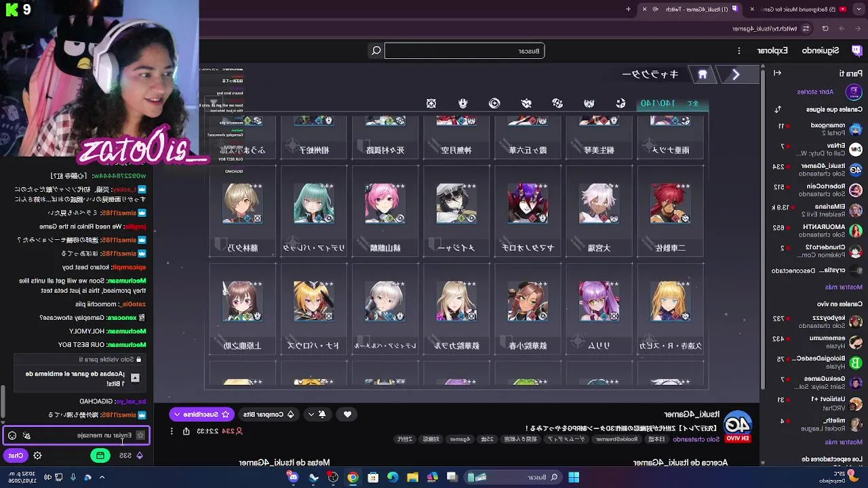This screenshot has width=868, height=488.
Task: Click the chat scrollbar
Action: click(x=1, y=402)
